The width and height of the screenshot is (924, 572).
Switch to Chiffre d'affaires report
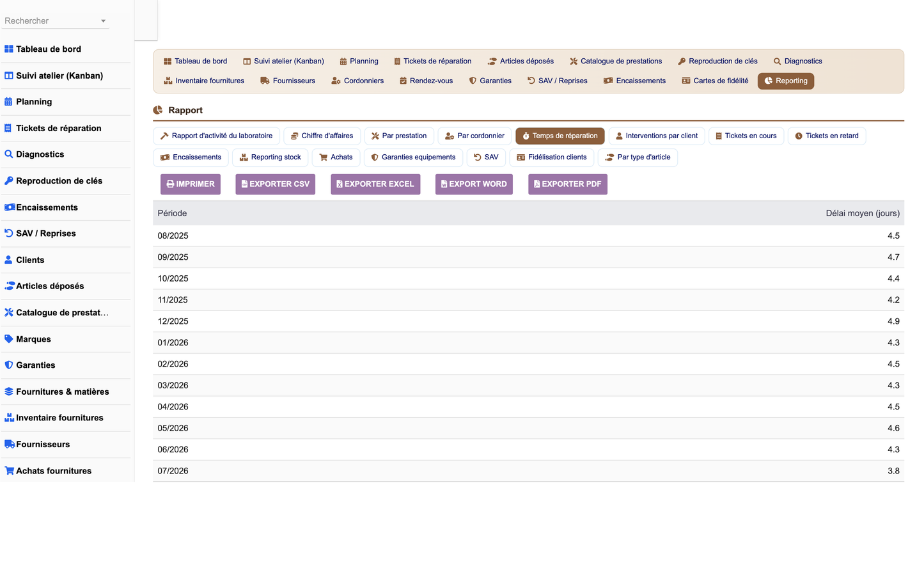click(322, 136)
